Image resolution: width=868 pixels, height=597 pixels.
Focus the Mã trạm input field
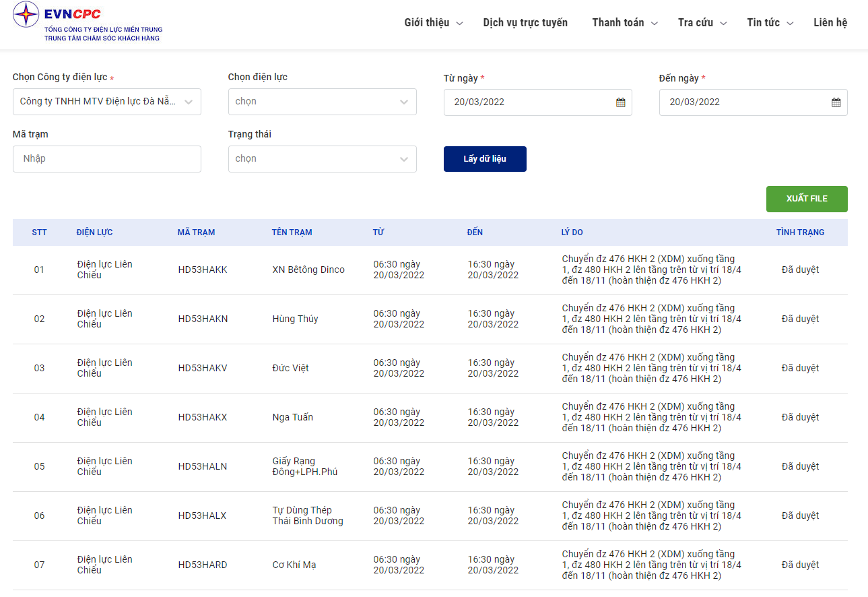(107, 159)
